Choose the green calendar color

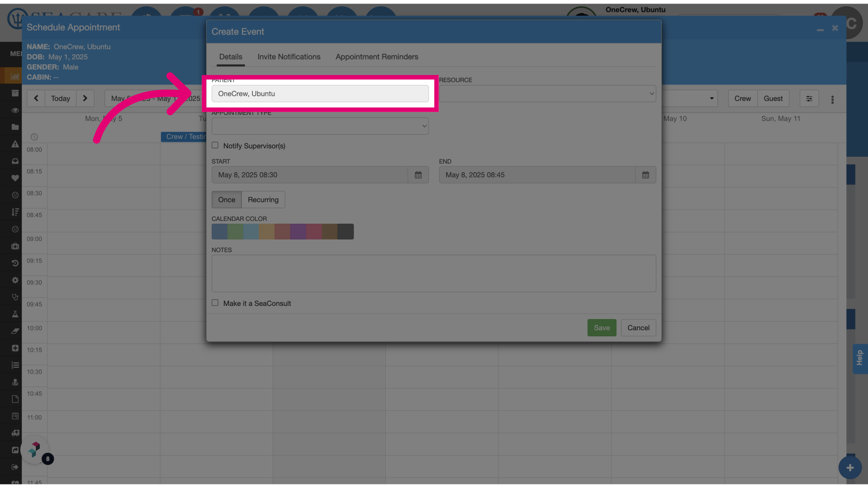(x=236, y=232)
